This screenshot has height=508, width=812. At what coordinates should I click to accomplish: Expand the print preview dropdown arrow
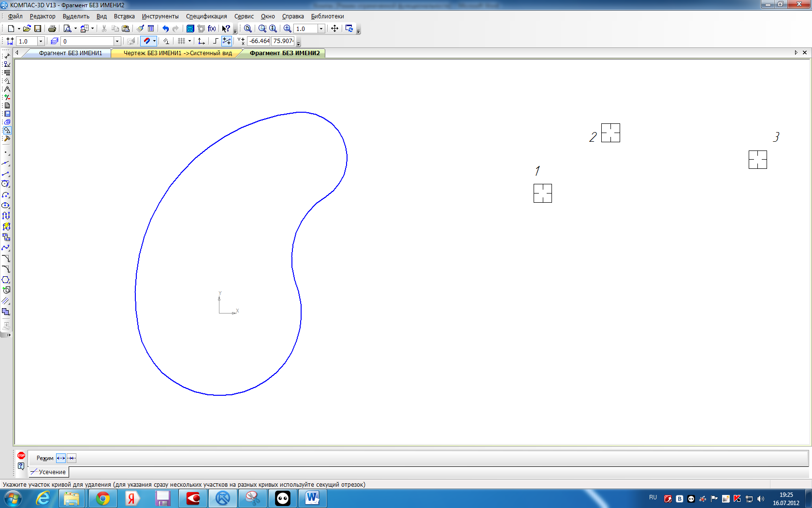click(75, 29)
